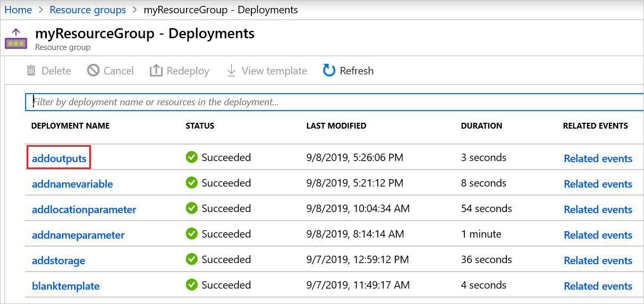Click the View template download icon

tap(231, 71)
